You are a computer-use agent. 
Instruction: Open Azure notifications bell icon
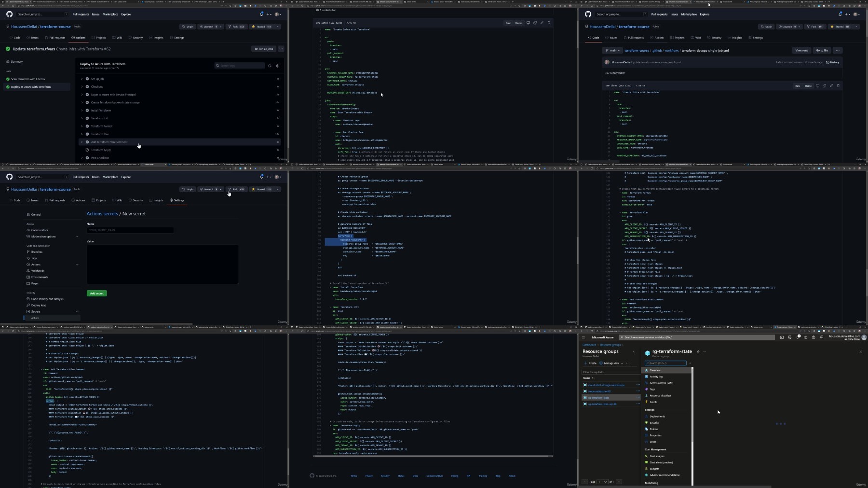click(798, 337)
